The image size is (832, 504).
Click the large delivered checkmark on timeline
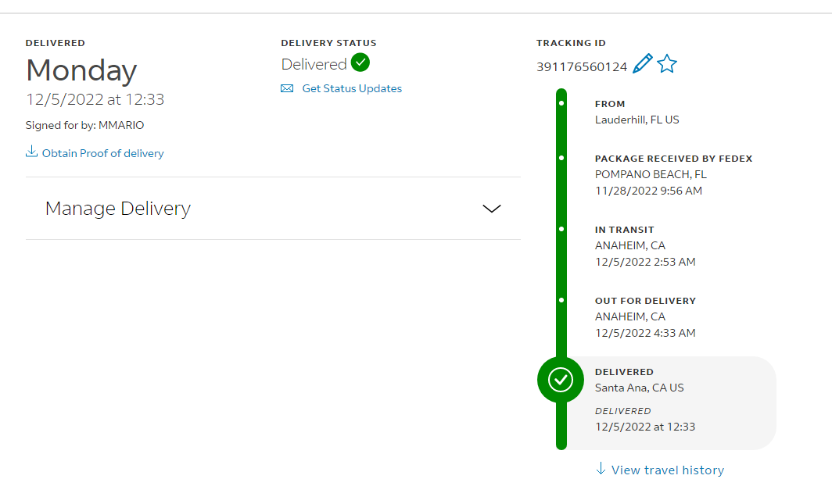tap(561, 380)
